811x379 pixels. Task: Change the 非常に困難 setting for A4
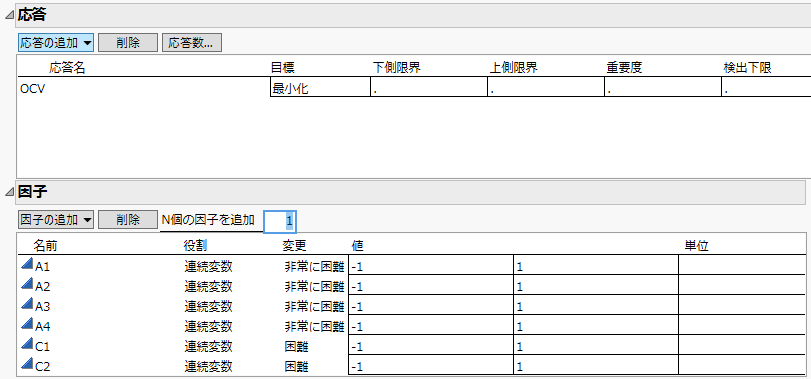(314, 326)
